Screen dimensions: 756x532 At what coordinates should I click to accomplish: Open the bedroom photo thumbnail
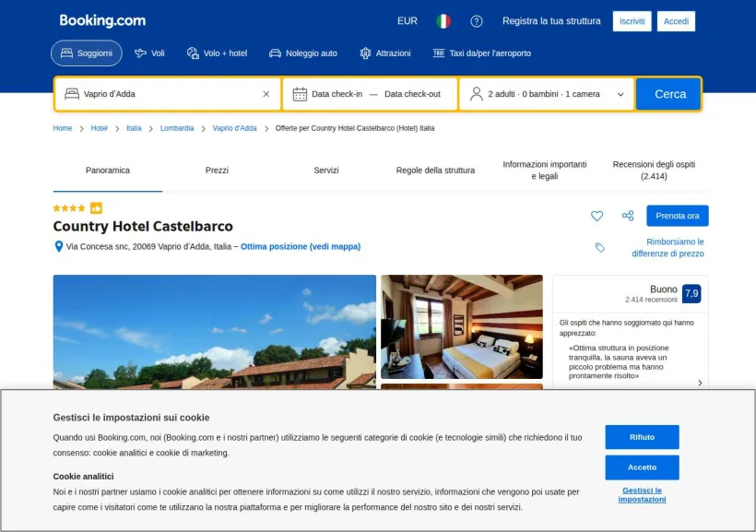pos(462,326)
